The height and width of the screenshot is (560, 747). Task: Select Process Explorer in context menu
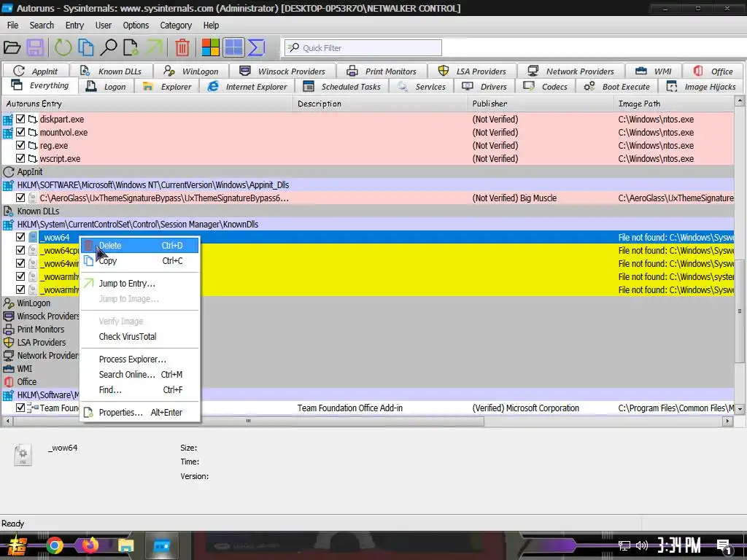139,359
